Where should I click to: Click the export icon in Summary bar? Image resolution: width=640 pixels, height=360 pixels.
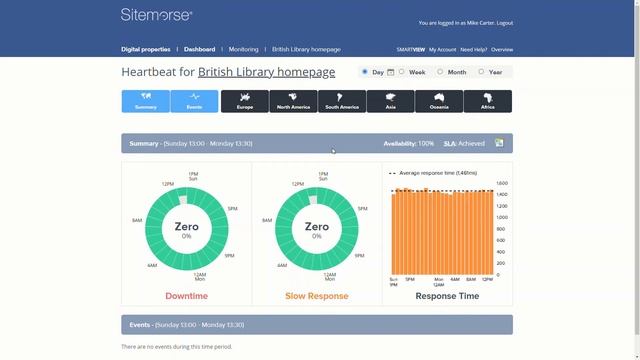(499, 143)
